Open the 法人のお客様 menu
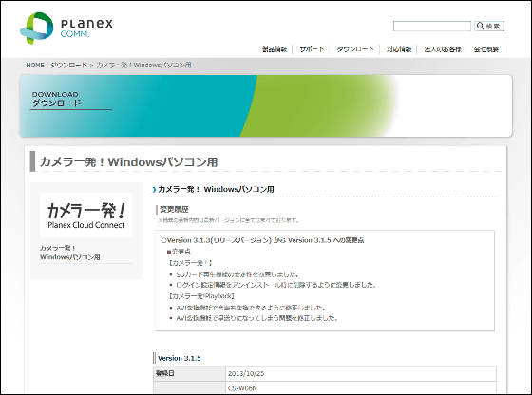The image size is (532, 395). tap(443, 49)
